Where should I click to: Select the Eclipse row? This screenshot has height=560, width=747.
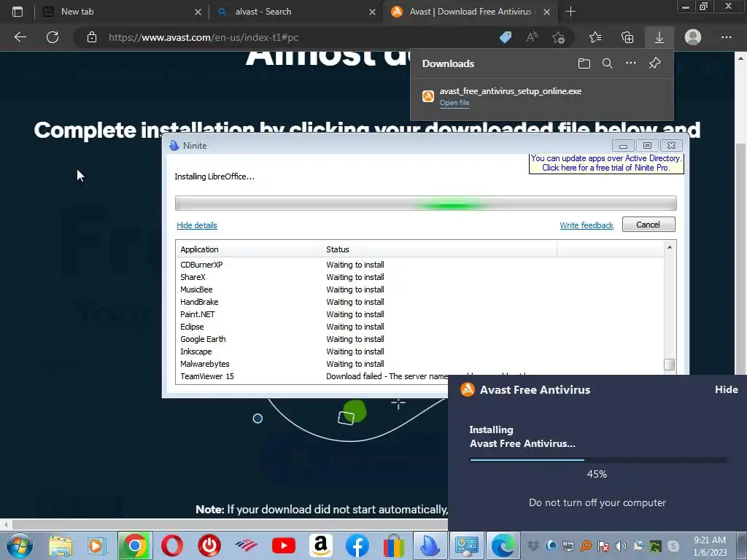[419, 327]
